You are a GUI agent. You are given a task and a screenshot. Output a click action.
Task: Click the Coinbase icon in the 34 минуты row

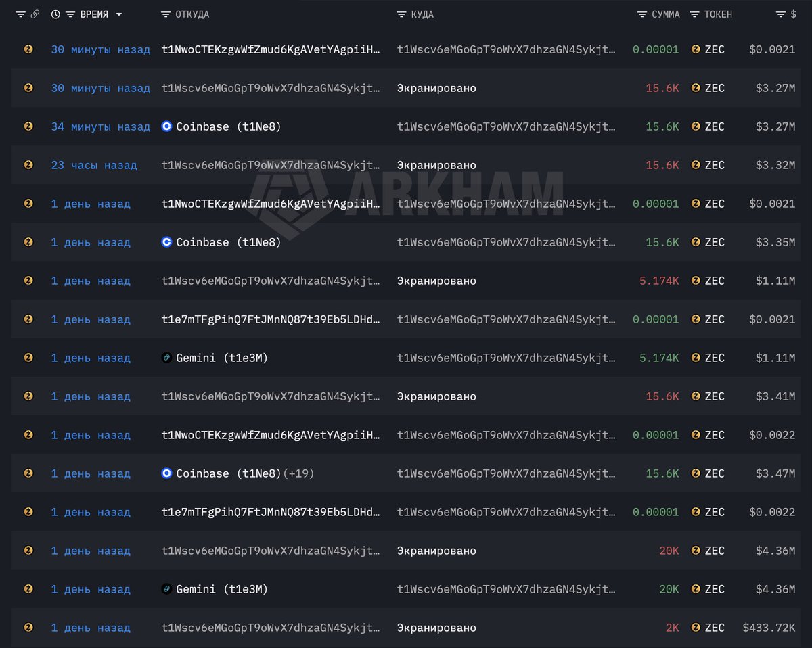pos(168,126)
